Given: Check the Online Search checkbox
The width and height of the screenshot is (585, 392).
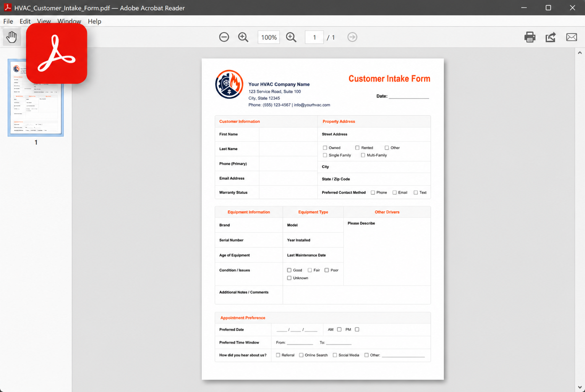Looking at the screenshot, I should point(301,355).
